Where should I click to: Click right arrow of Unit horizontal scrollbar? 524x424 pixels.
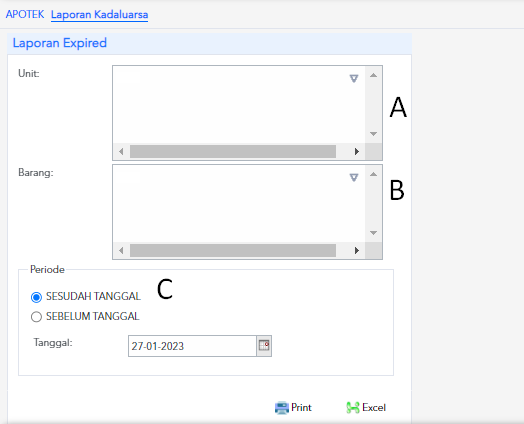357,151
